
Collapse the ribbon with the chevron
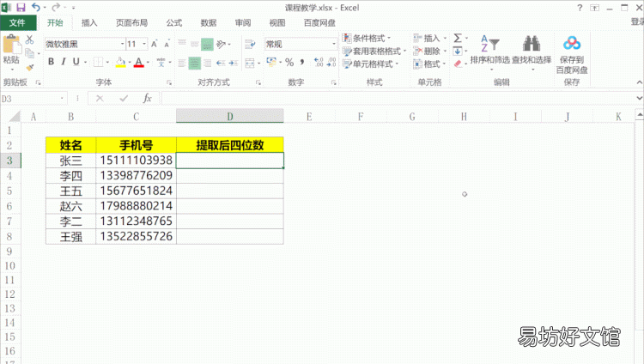(x=640, y=82)
